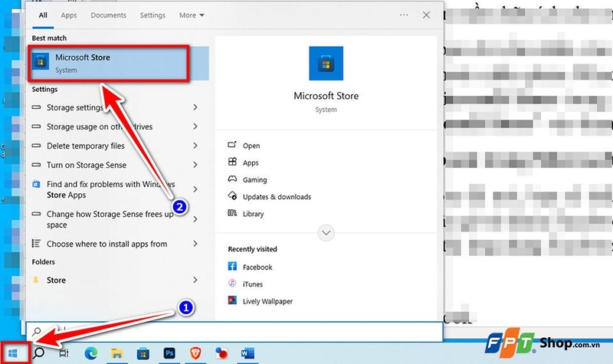
Task: Open Word from the taskbar
Action: pos(247,353)
